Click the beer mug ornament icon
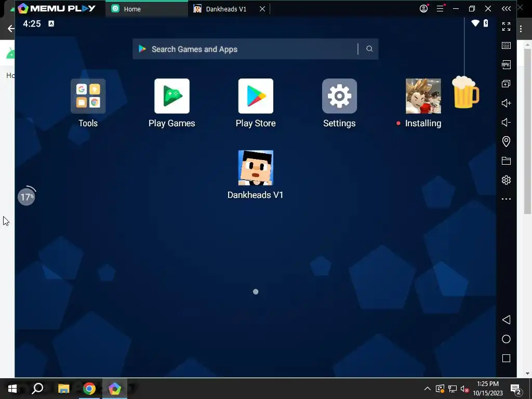The width and height of the screenshot is (532, 399). pos(465,92)
